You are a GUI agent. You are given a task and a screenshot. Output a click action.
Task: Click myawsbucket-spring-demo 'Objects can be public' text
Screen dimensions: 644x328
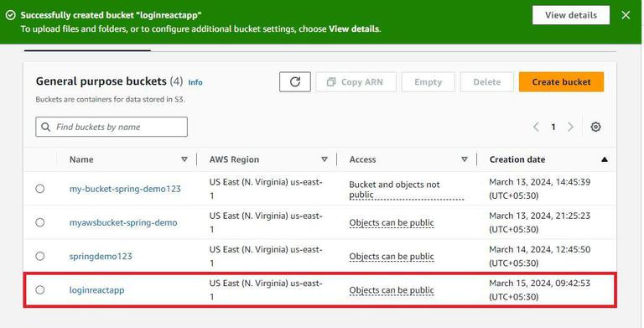392,223
